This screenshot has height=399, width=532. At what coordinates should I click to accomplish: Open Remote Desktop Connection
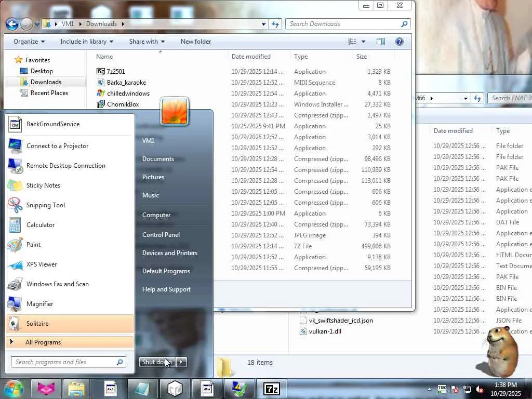click(x=70, y=166)
